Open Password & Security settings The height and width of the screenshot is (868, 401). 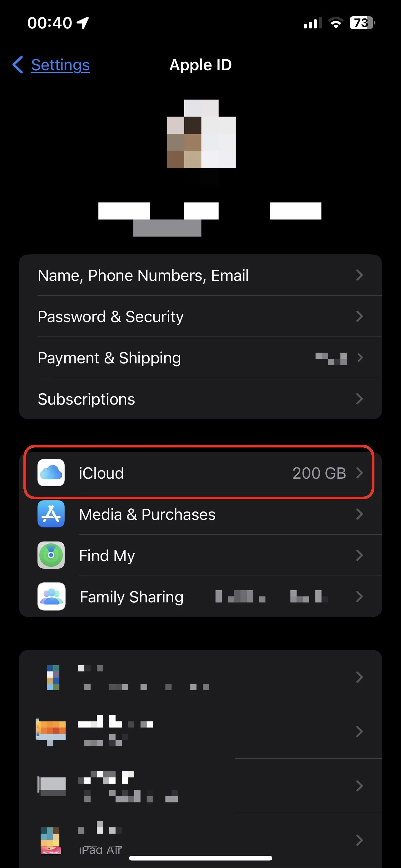click(111, 317)
